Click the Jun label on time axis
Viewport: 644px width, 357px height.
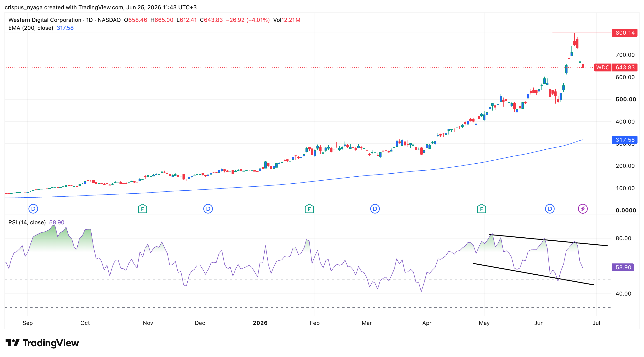tap(539, 323)
